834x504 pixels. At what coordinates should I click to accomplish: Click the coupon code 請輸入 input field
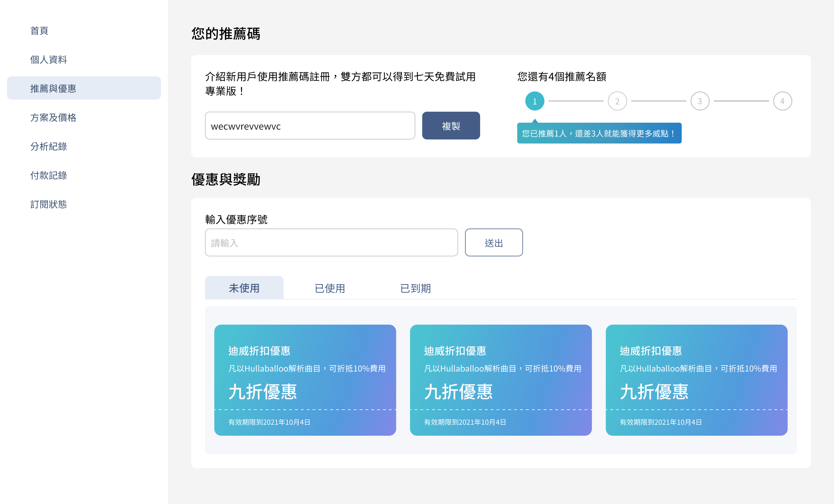[331, 242]
